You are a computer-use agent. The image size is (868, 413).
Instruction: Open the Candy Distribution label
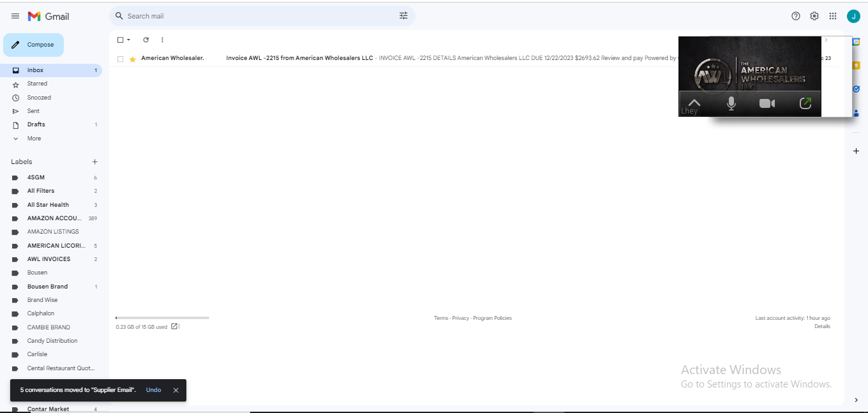click(x=51, y=341)
